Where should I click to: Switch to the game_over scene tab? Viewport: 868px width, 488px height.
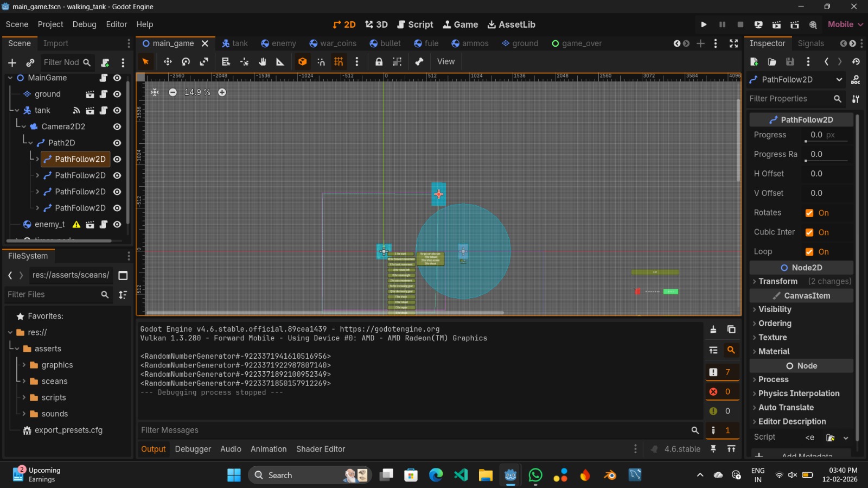pos(577,43)
